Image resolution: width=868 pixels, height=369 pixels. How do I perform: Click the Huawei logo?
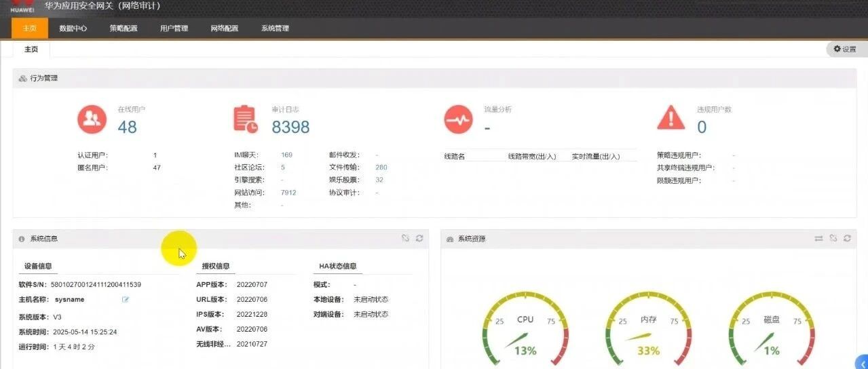(x=23, y=6)
